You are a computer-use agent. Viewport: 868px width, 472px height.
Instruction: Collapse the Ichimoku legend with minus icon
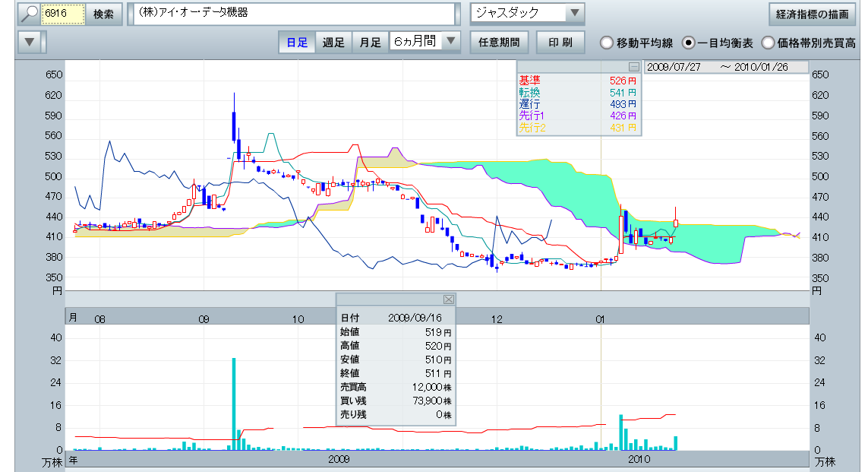(x=634, y=67)
